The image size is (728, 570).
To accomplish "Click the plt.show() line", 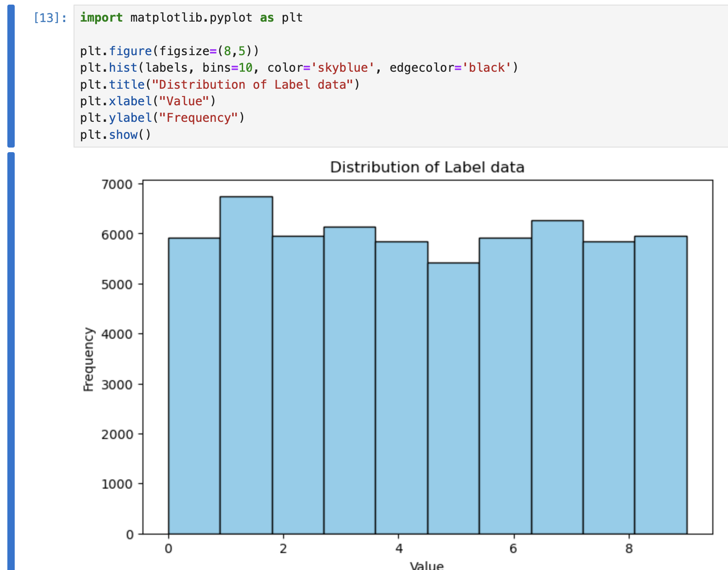I will 115,135.
